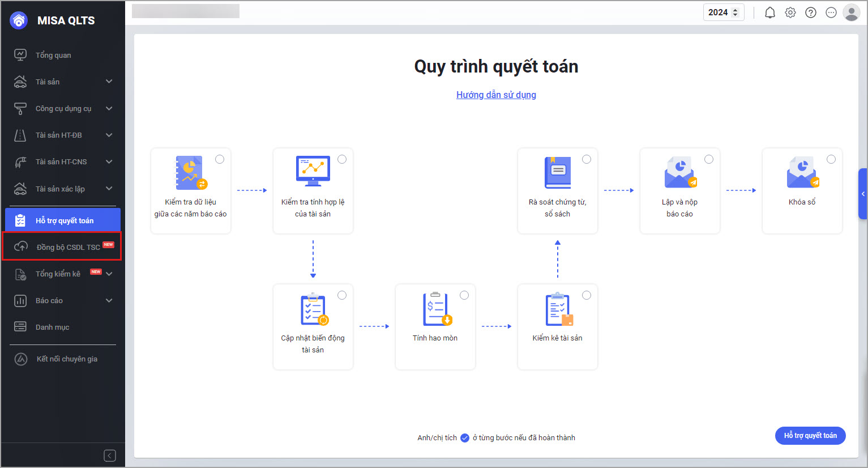The image size is (868, 468).
Task: Click the blue check mark in the hint
Action: click(465, 437)
